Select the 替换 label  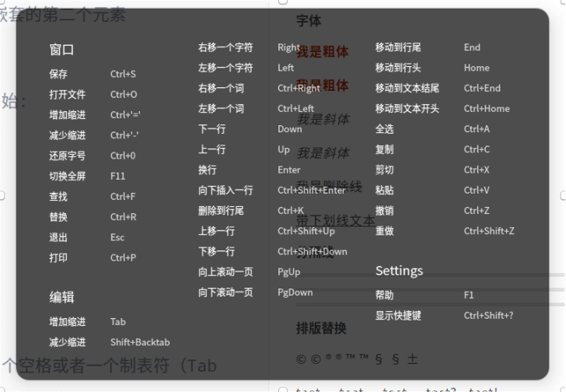tap(58, 217)
